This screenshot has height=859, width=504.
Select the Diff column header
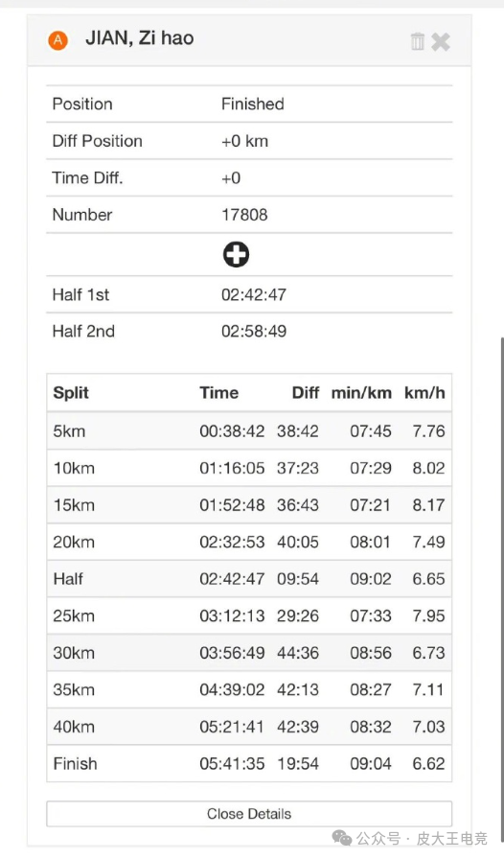[305, 393]
